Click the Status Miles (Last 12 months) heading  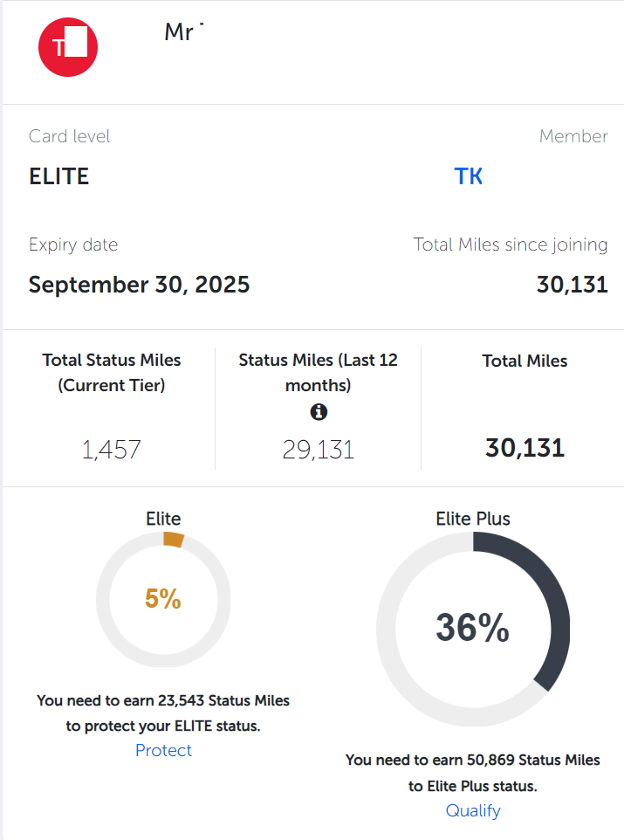pos(319,372)
